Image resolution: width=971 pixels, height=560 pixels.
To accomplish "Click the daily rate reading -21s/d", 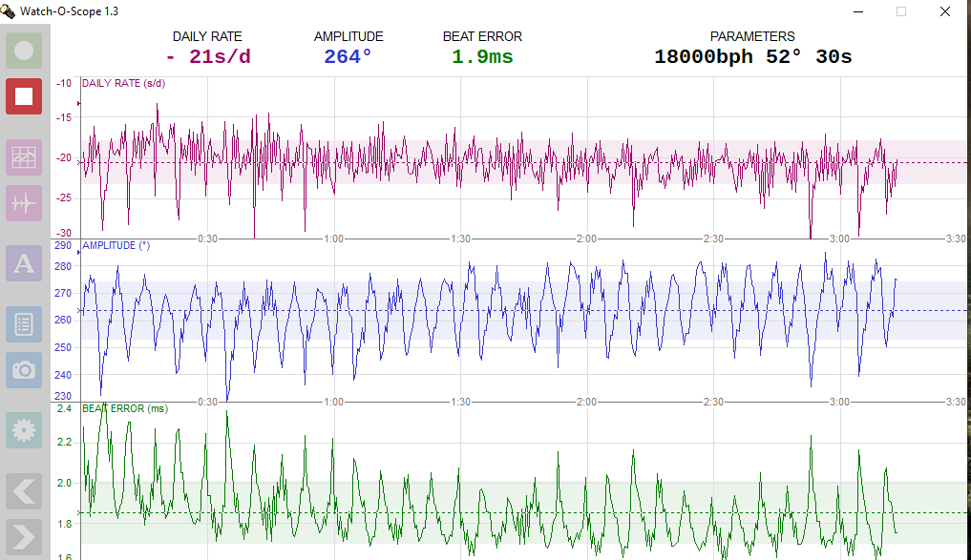I will point(207,57).
